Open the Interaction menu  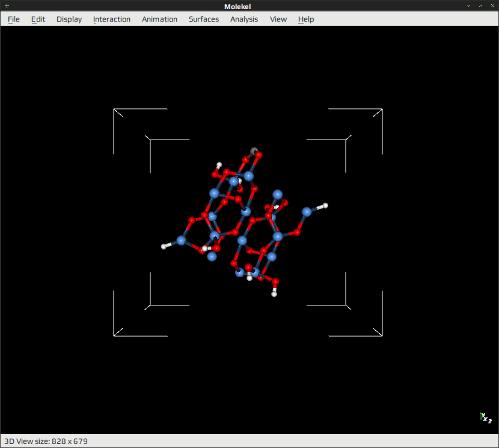(x=112, y=19)
